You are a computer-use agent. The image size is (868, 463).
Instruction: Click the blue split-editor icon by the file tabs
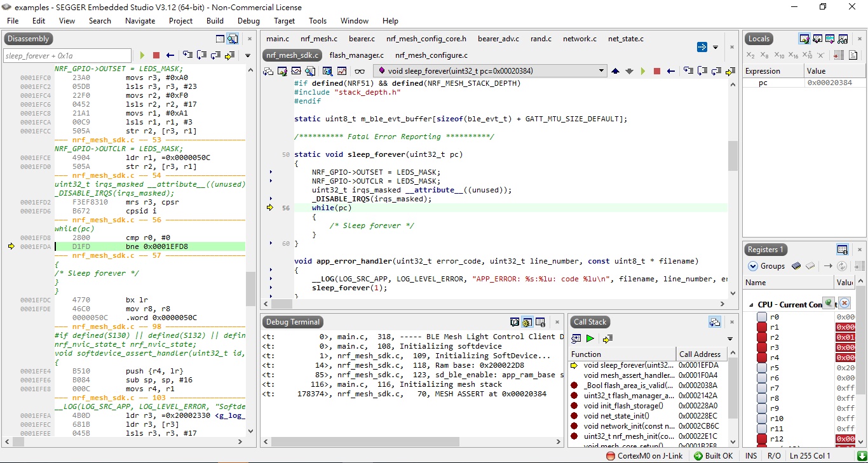pyautogui.click(x=702, y=47)
